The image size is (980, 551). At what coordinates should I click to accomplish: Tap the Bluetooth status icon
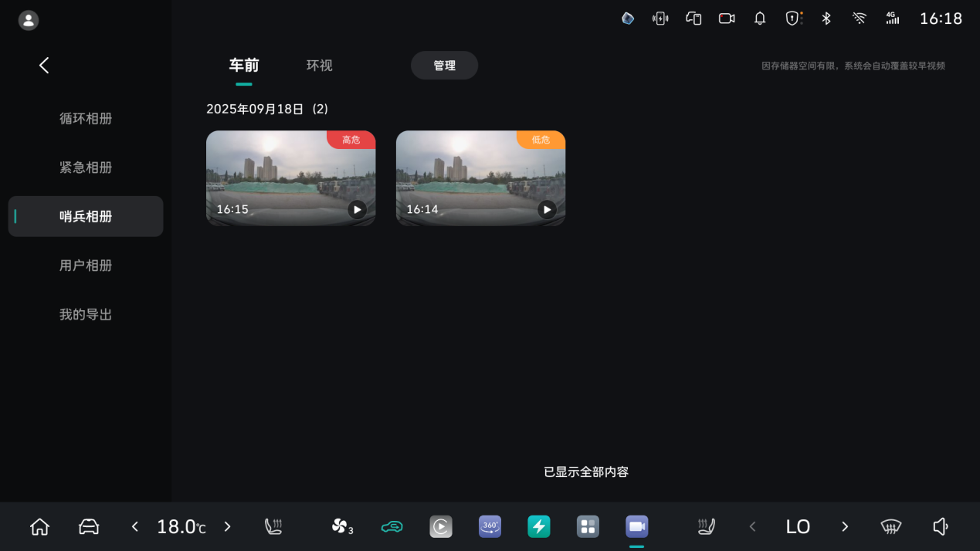[826, 18]
